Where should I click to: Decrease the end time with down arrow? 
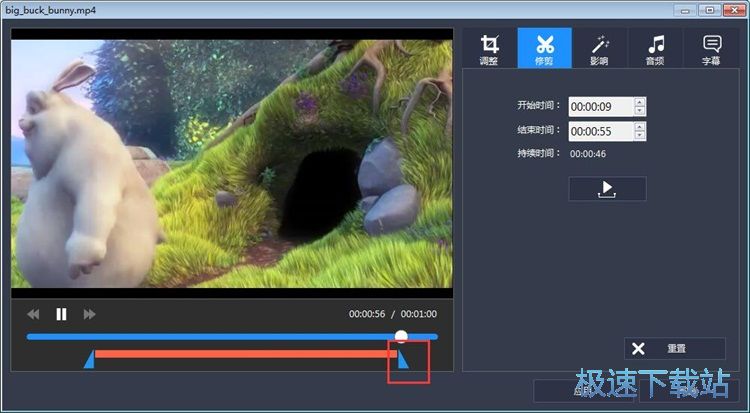pyautogui.click(x=640, y=136)
